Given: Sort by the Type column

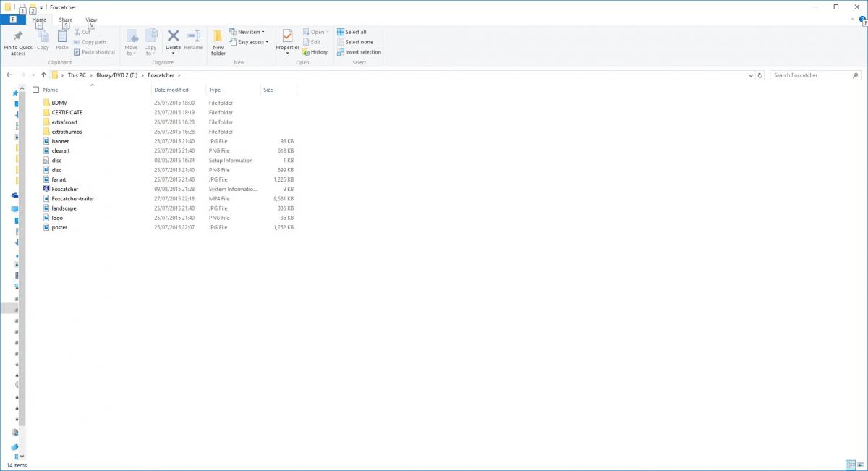Looking at the screenshot, I should [x=215, y=90].
